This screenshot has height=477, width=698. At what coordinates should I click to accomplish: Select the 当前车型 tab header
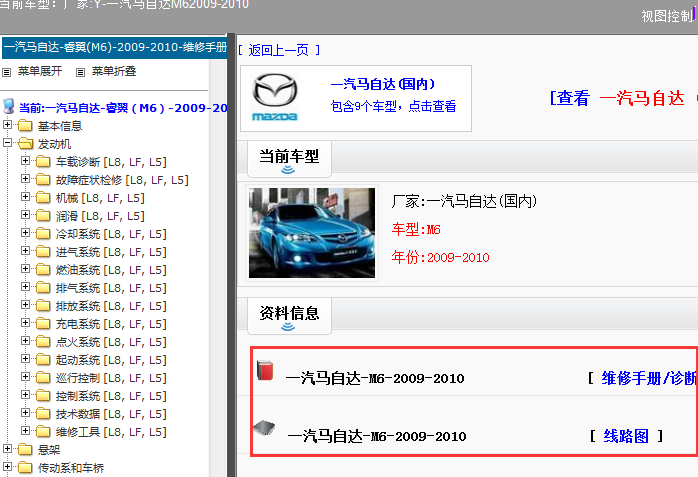[289, 159]
